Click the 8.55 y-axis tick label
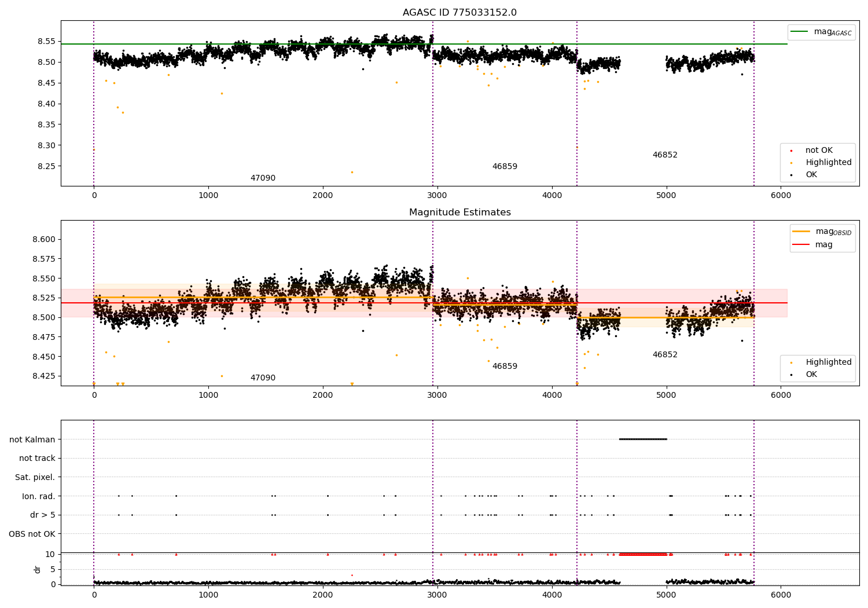The image size is (868, 608). (x=46, y=42)
